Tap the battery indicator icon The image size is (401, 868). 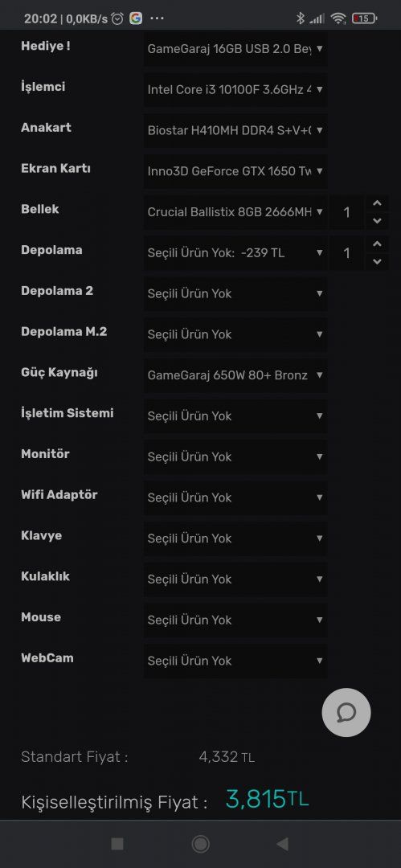click(x=364, y=18)
